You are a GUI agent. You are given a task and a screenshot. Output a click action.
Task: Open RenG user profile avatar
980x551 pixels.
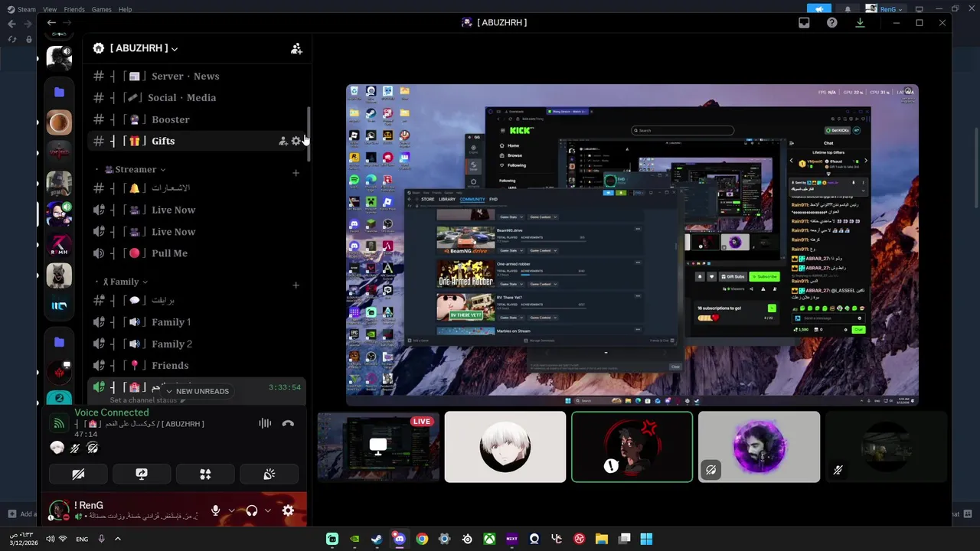pyautogui.click(x=59, y=510)
